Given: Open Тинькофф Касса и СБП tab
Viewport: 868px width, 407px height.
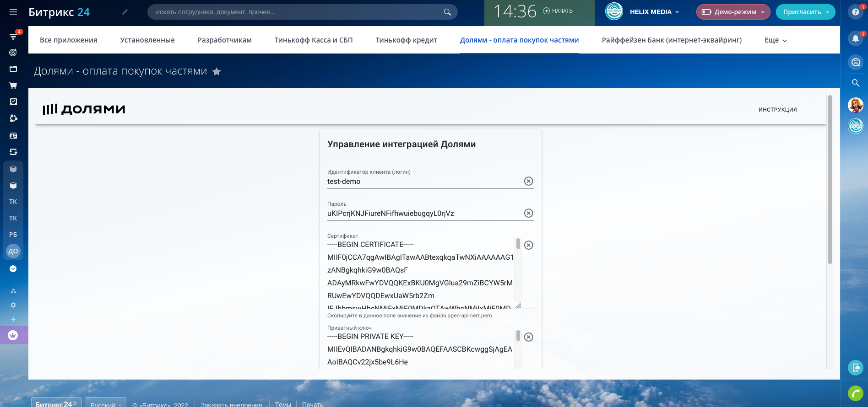Looking at the screenshot, I should [314, 40].
